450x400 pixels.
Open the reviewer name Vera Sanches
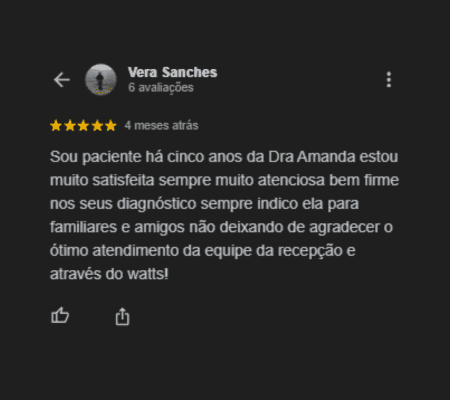[172, 72]
